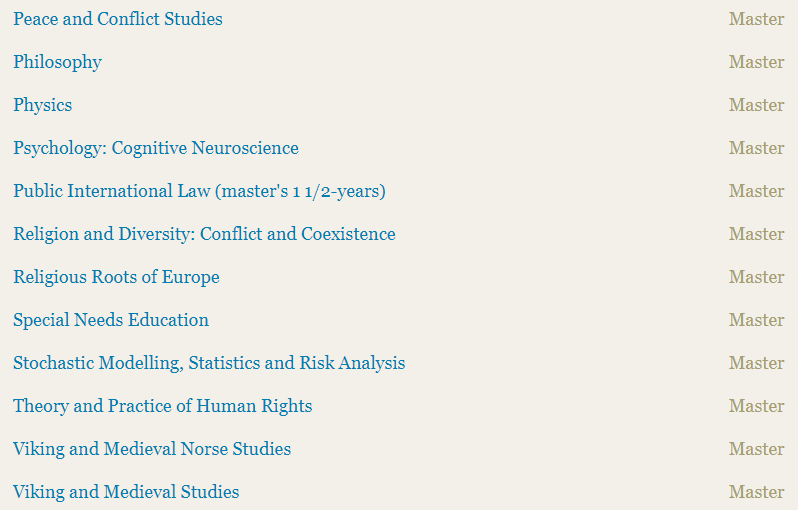Viewport: 798px width, 510px height.
Task: Click Master label next to Religious Roots of Europe
Action: [756, 277]
